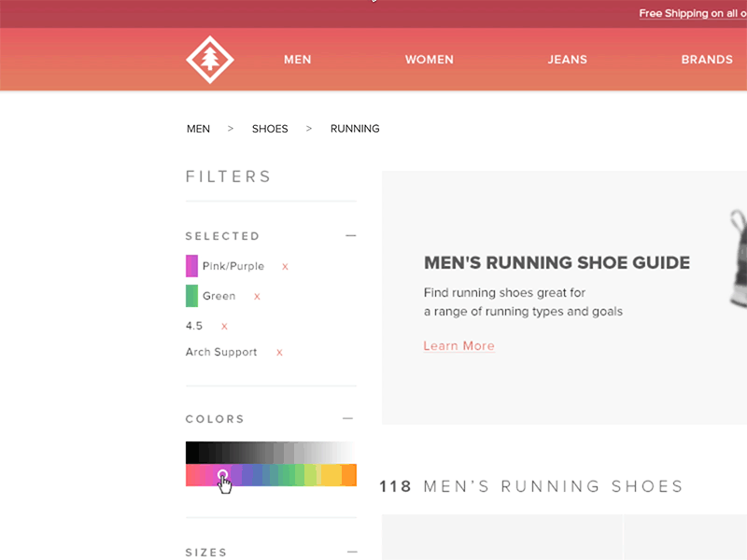
Task: Click the green color chip in Selected filters
Action: click(190, 296)
